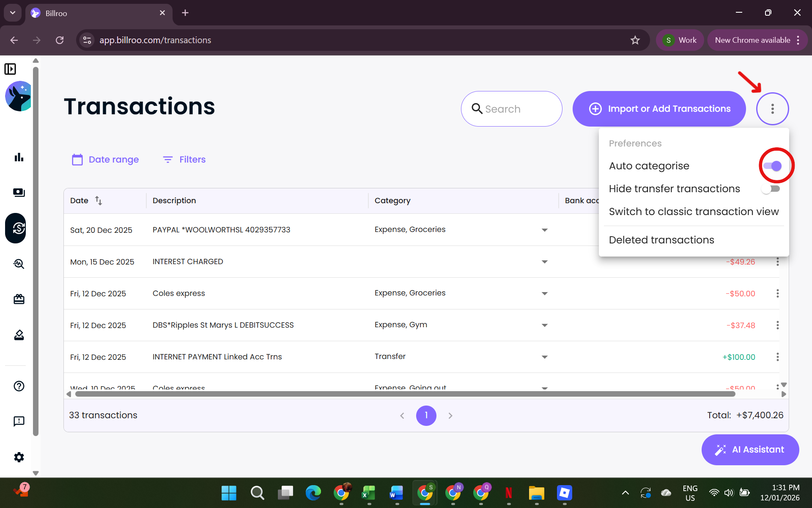Click the sidebar collapse panel icon
The image size is (812, 508).
tap(10, 69)
